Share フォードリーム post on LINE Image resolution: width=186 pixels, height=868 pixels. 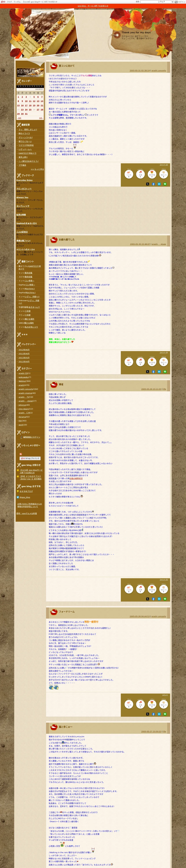click(x=165, y=714)
